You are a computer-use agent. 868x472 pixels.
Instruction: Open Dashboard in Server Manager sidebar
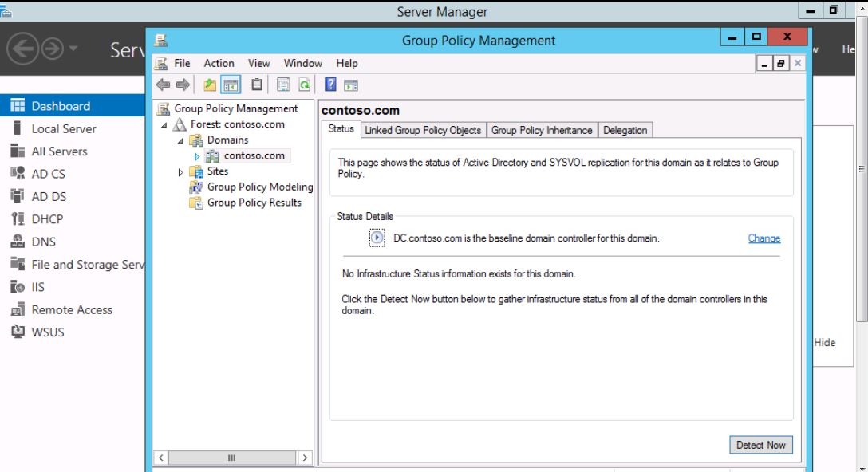click(72, 106)
